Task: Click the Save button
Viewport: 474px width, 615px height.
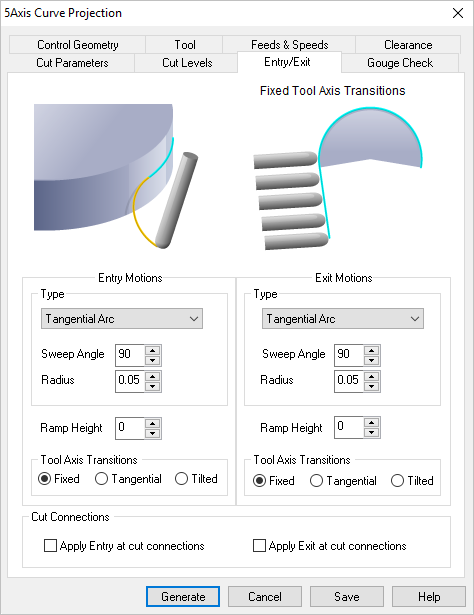Action: pos(347,597)
